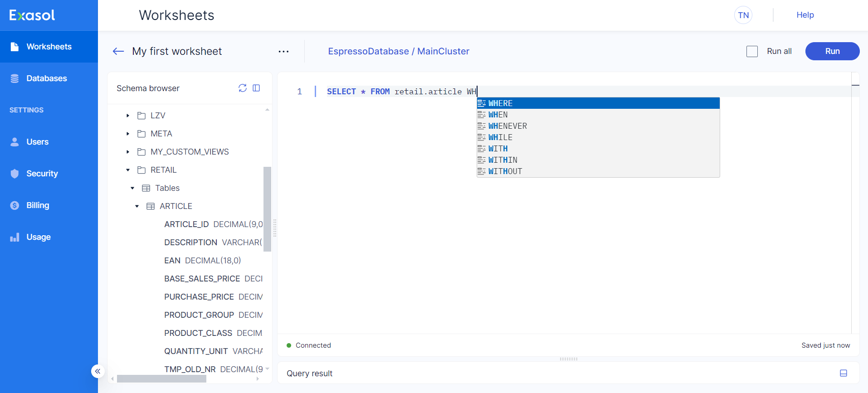Open the TN user avatar menu
This screenshot has height=393, width=868.
(x=743, y=15)
